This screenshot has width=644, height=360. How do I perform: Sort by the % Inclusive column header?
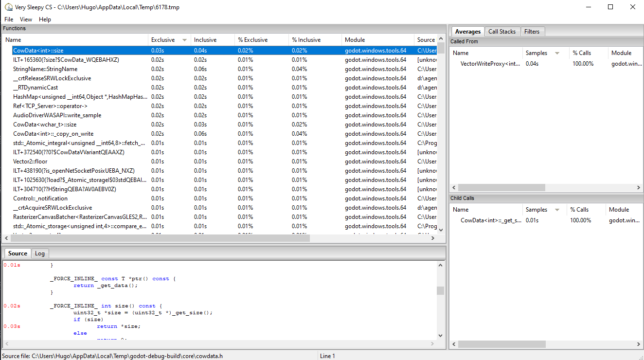pyautogui.click(x=314, y=39)
